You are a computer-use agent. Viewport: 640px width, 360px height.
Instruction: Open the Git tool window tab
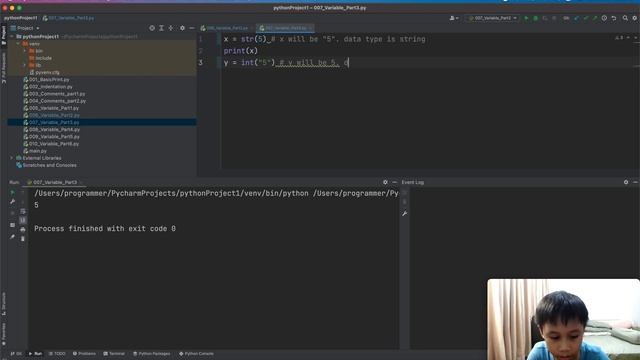(x=16, y=353)
